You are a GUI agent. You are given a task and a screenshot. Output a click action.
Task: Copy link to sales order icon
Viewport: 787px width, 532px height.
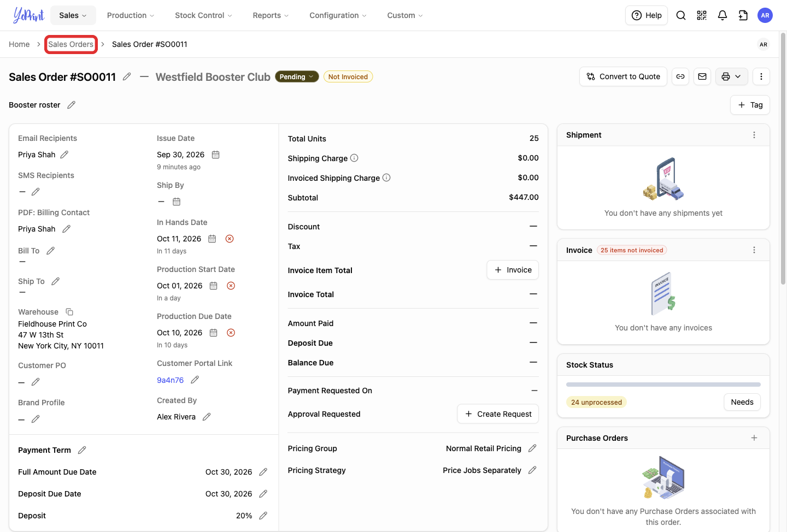(x=680, y=76)
